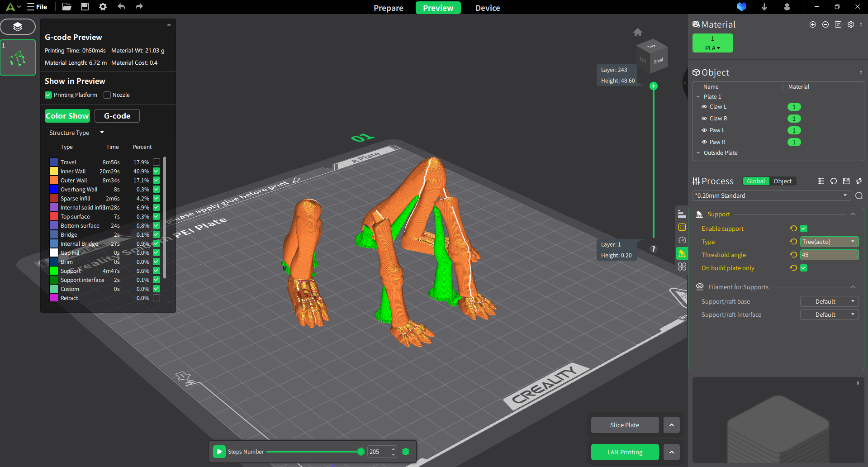The width and height of the screenshot is (868, 467).
Task: Save the process preset icon
Action: tap(846, 181)
